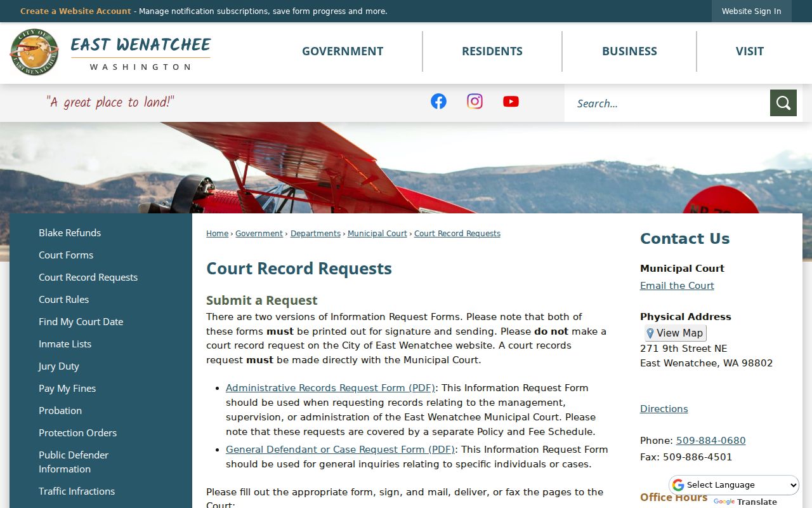Open the Instagram icon link
This screenshot has width=812, height=508.
[x=475, y=102]
